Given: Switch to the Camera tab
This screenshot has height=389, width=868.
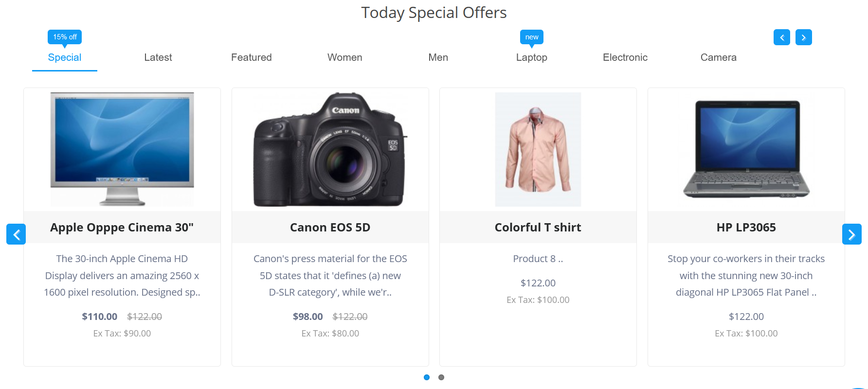Looking at the screenshot, I should pos(719,57).
